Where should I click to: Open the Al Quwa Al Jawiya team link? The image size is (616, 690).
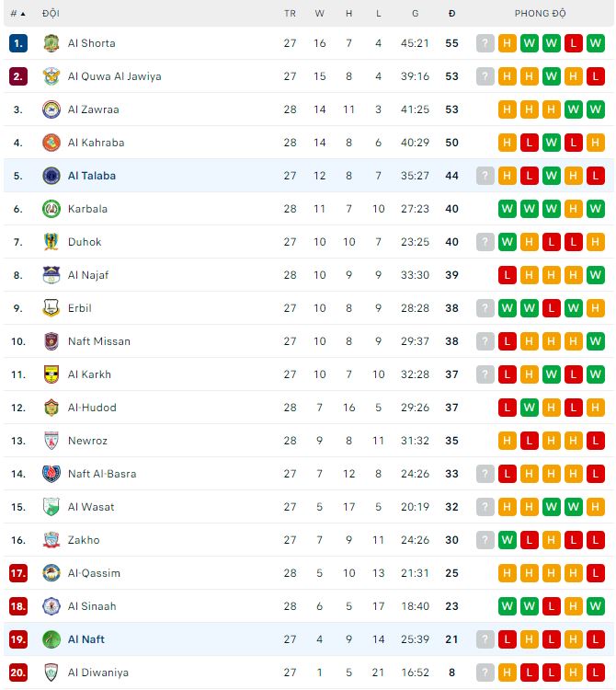click(x=114, y=76)
